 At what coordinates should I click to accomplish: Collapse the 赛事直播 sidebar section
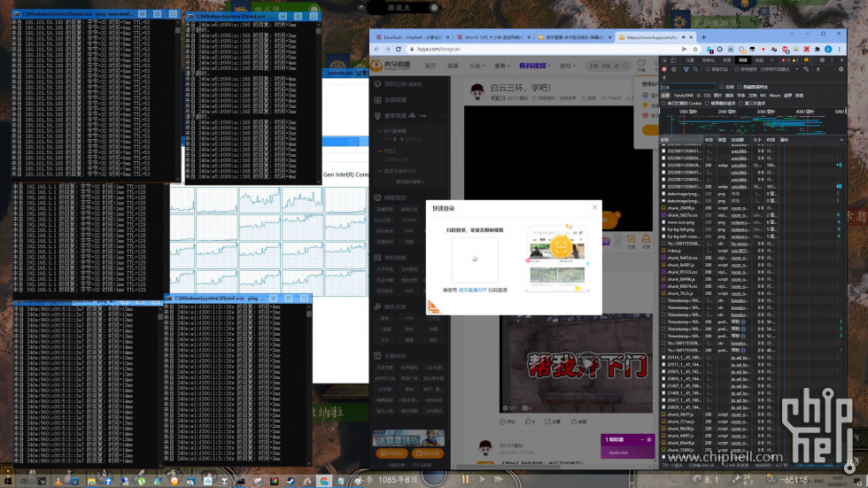pyautogui.click(x=444, y=116)
